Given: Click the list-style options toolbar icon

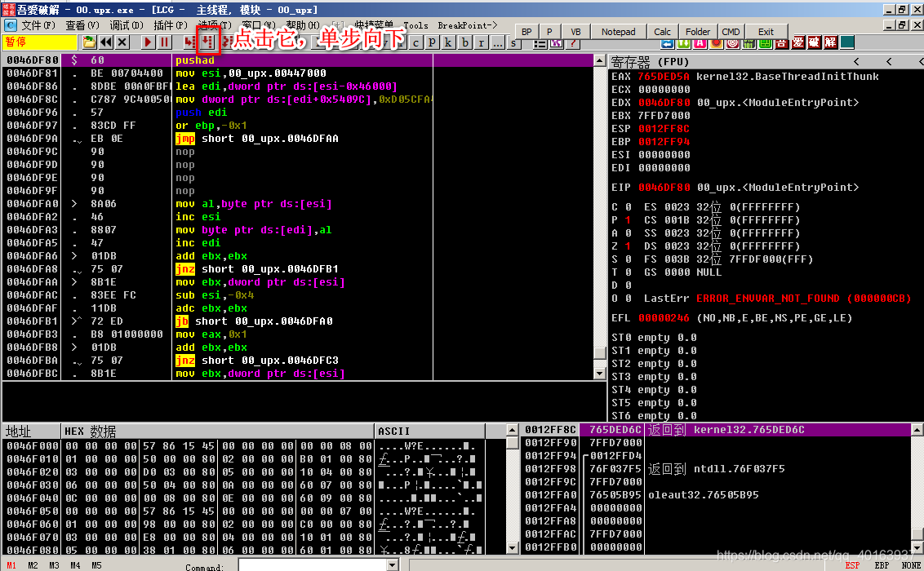Looking at the screenshot, I should [540, 43].
